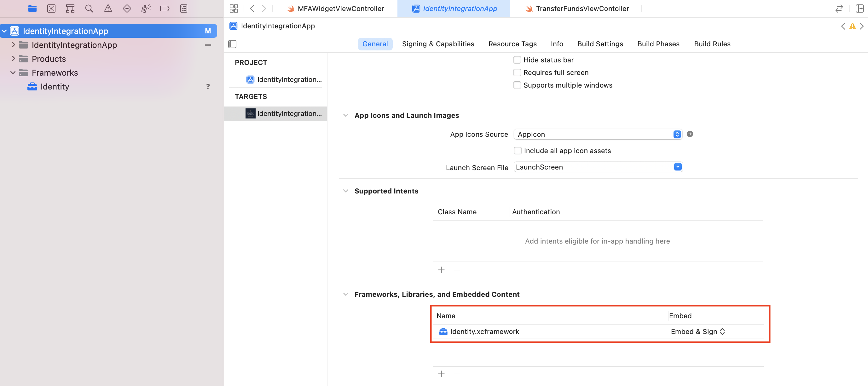Collapse Frameworks, Libraries, and Embedded Content section
868x386 pixels.
point(345,294)
